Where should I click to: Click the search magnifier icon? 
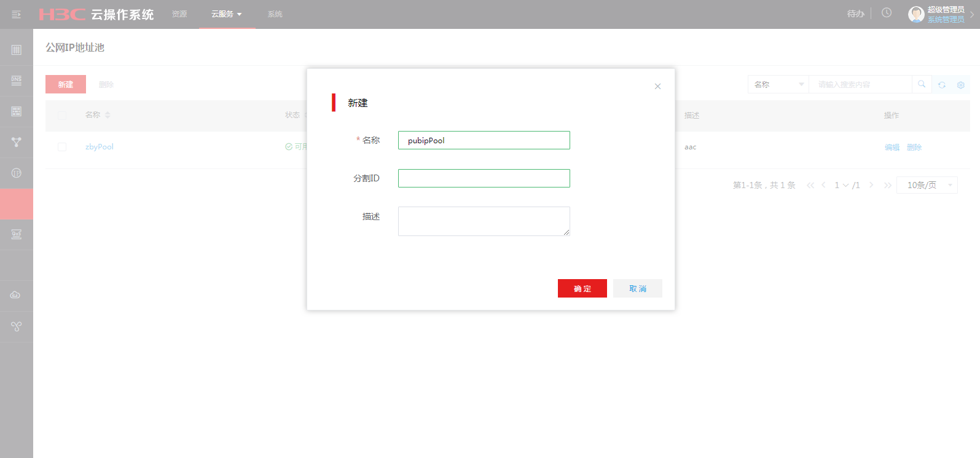click(x=922, y=84)
